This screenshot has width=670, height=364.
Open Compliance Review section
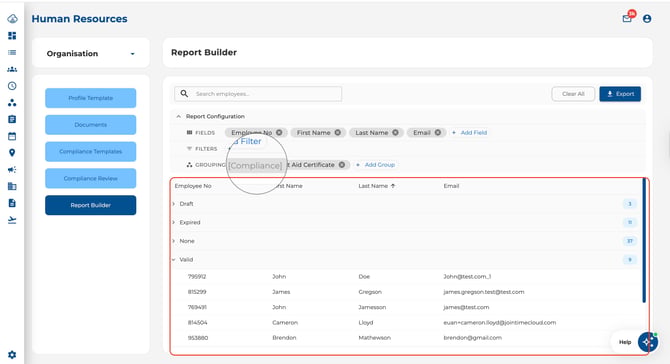pyautogui.click(x=91, y=178)
